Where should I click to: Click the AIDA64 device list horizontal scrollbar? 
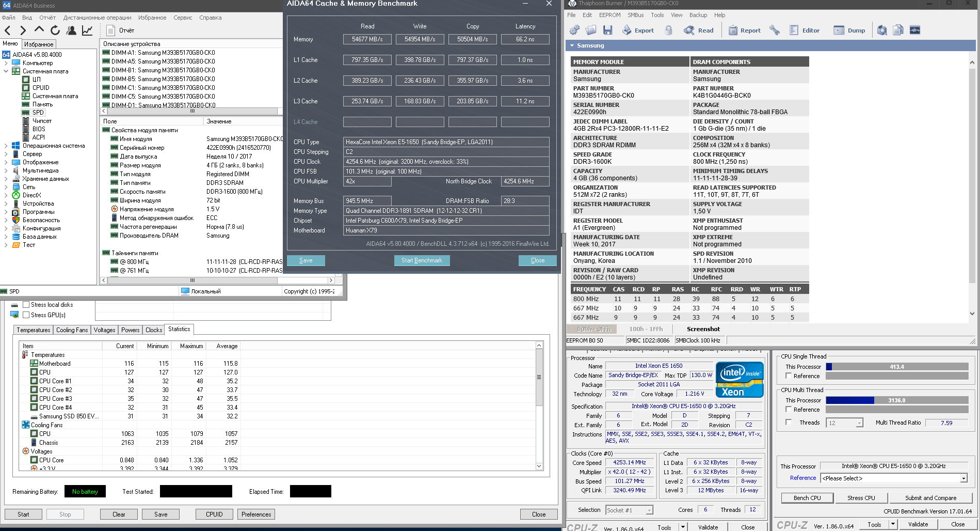coord(192,111)
